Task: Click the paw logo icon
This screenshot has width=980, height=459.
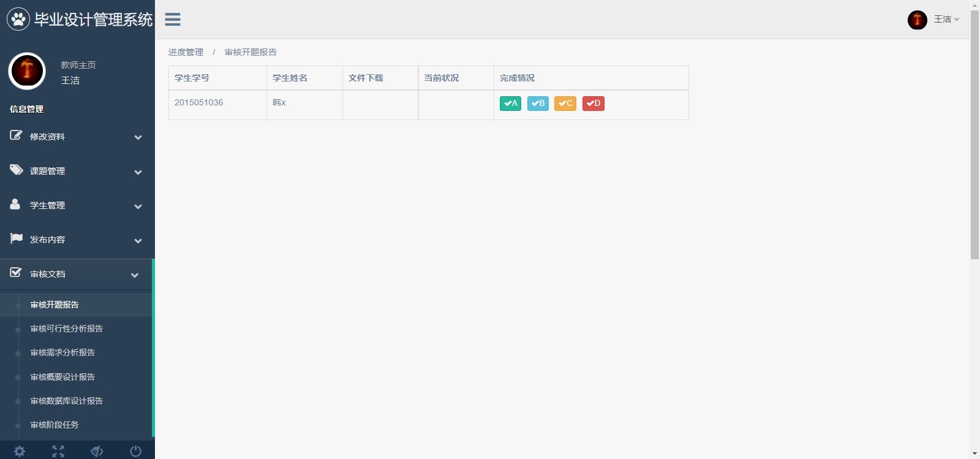Action: 18,20
